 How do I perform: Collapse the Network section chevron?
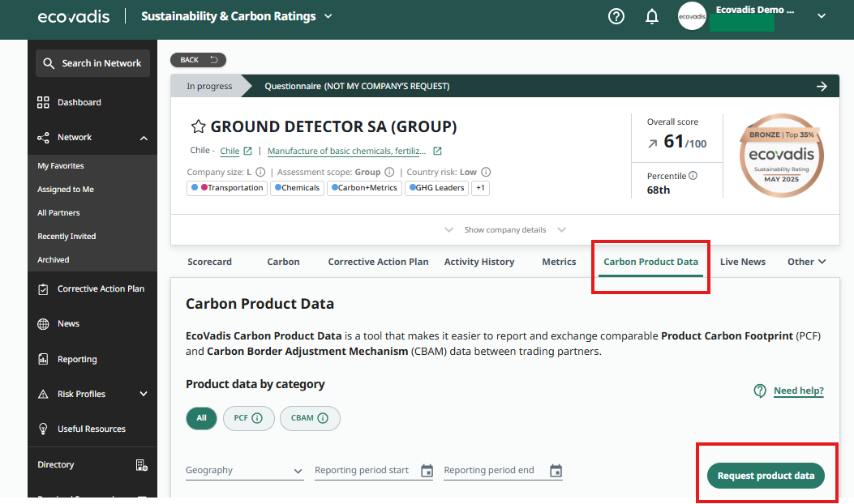click(144, 138)
